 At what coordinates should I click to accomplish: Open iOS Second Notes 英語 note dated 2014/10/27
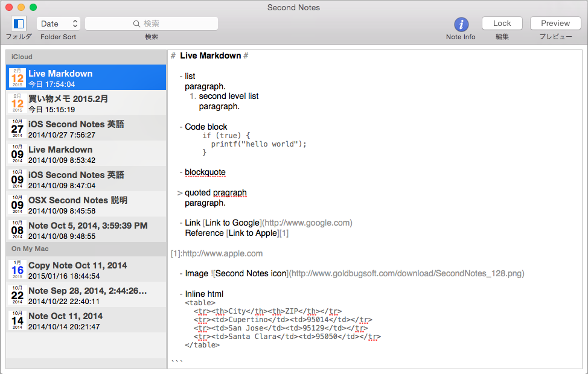(86, 128)
